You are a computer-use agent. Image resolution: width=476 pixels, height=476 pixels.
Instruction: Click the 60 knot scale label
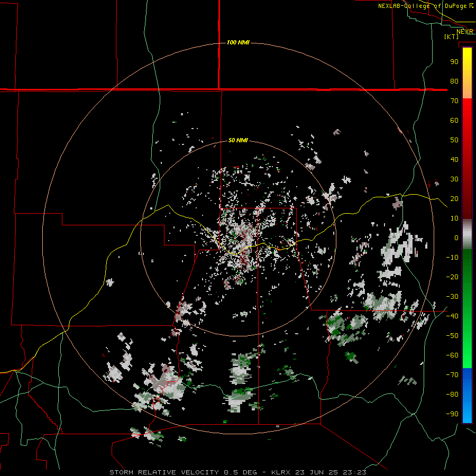(454, 121)
